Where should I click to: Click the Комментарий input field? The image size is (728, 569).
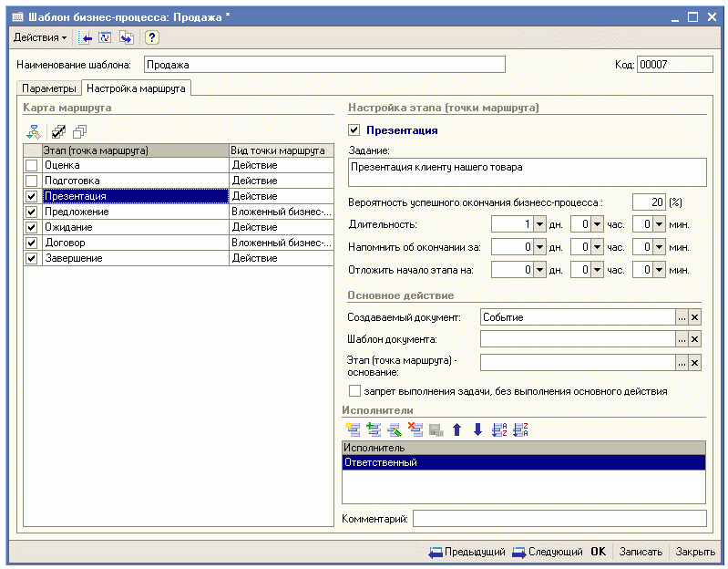pos(559,518)
